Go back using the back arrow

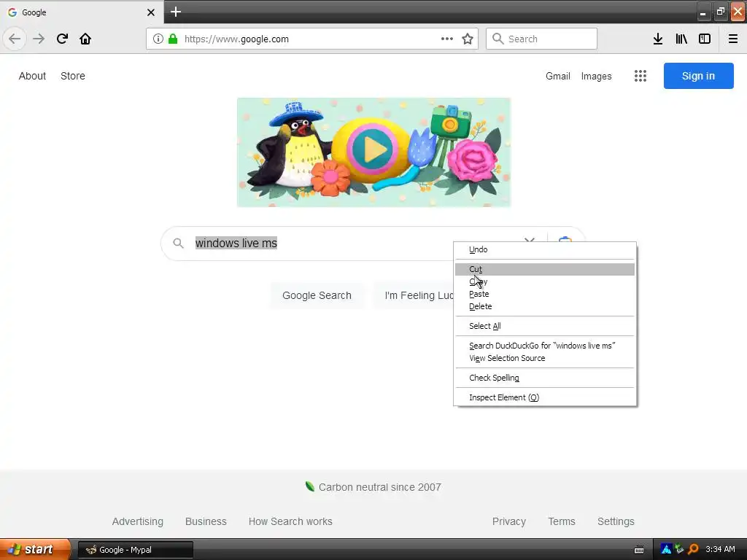tap(15, 39)
